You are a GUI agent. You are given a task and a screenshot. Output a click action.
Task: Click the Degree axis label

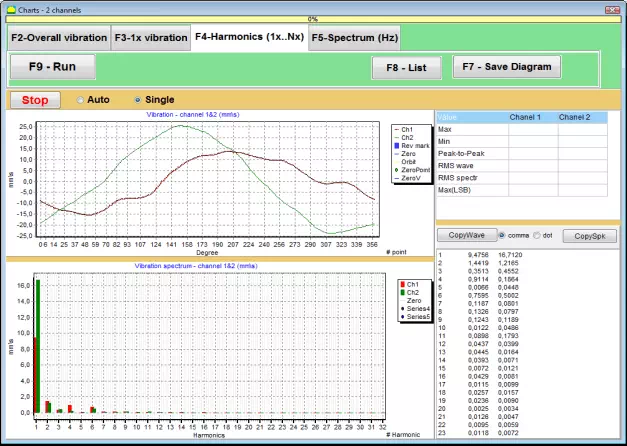207,253
